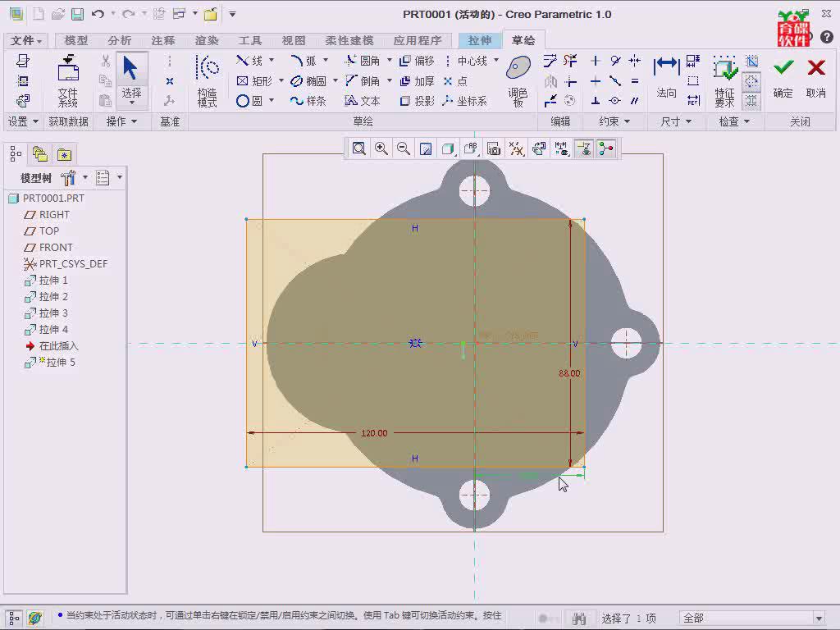Expand the Rectangle (矩形) dropdown arrow

pos(281,81)
